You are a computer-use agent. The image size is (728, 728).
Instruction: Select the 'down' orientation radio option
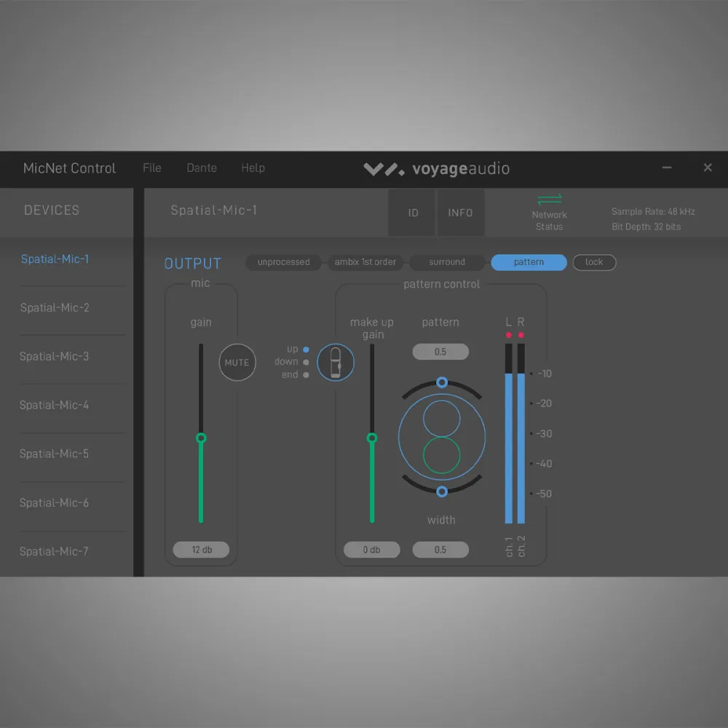306,362
